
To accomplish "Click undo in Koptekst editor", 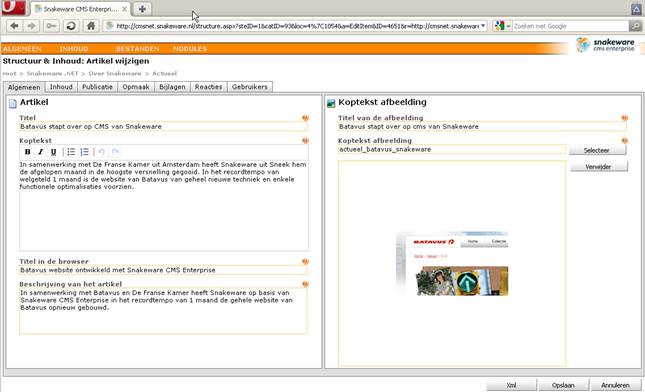I will point(102,152).
